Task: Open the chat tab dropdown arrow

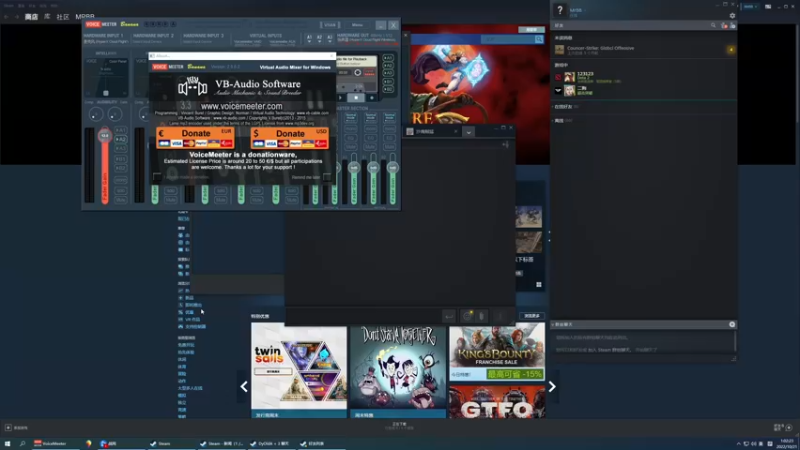Action: click(468, 132)
